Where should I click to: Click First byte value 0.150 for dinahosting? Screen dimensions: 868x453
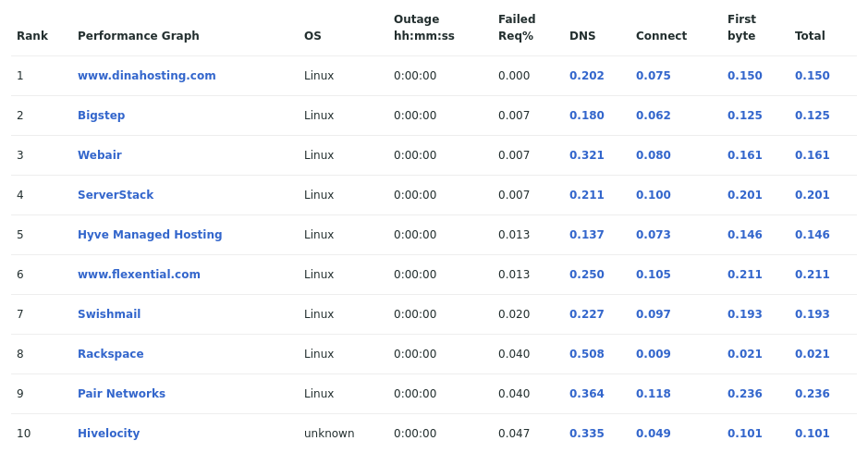(745, 76)
